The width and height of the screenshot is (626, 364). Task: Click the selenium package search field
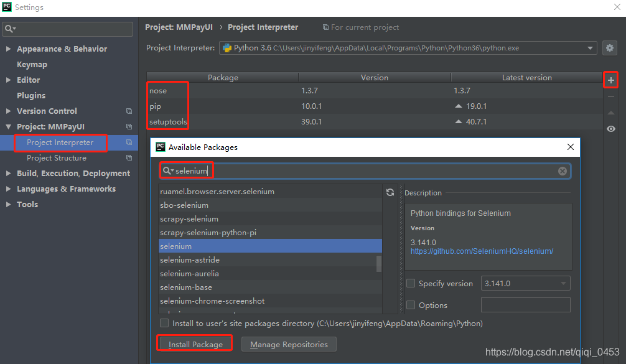(x=365, y=171)
